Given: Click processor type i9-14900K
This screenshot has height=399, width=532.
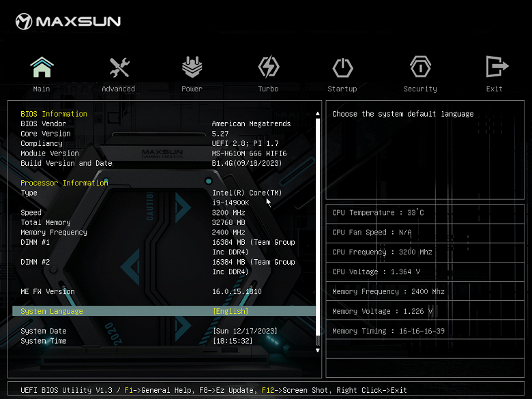Looking at the screenshot, I should tap(231, 203).
